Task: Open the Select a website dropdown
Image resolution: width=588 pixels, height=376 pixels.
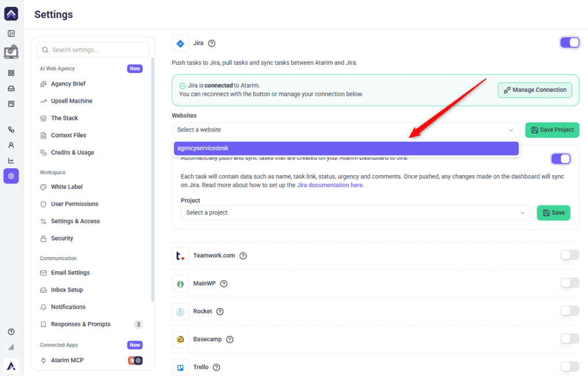Action: 346,130
